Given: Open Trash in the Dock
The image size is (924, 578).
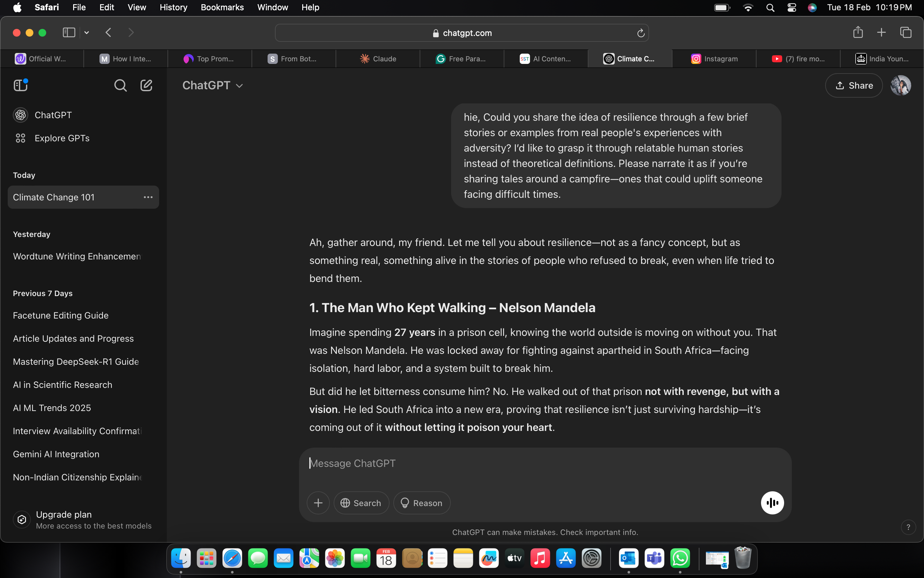Looking at the screenshot, I should tap(743, 558).
